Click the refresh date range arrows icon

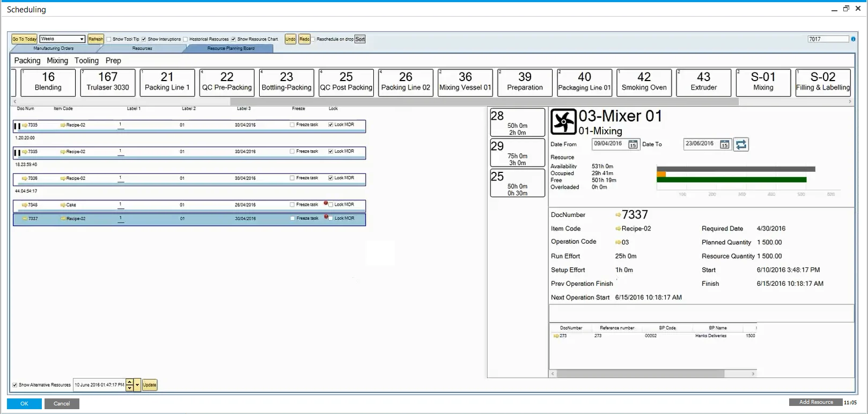tap(741, 144)
